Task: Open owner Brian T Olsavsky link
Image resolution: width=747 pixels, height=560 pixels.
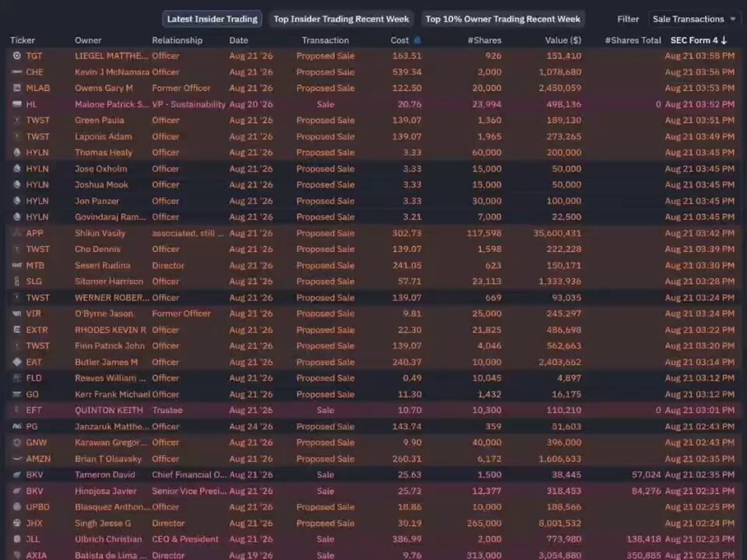Action: tap(108, 459)
